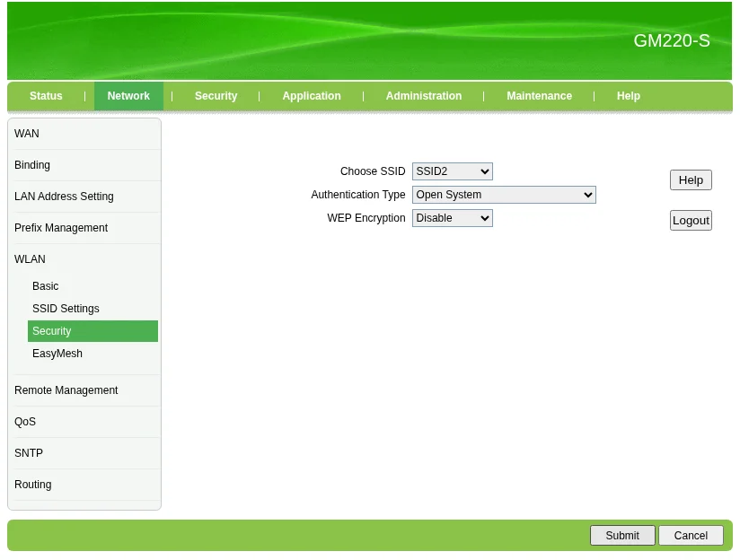Screen dimensions: 740x560
Task: Switch to the top Security tab
Action: (216, 96)
